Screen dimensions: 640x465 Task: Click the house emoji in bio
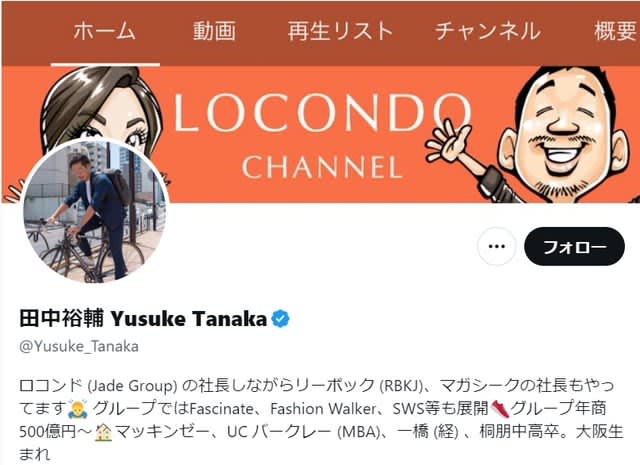tap(103, 432)
